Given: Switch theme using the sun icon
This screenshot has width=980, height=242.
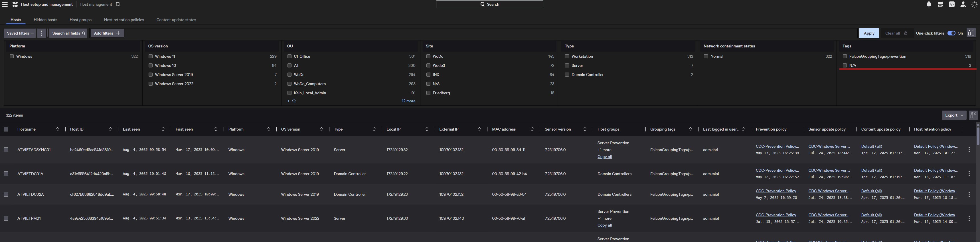Looking at the screenshot, I should point(974,4).
